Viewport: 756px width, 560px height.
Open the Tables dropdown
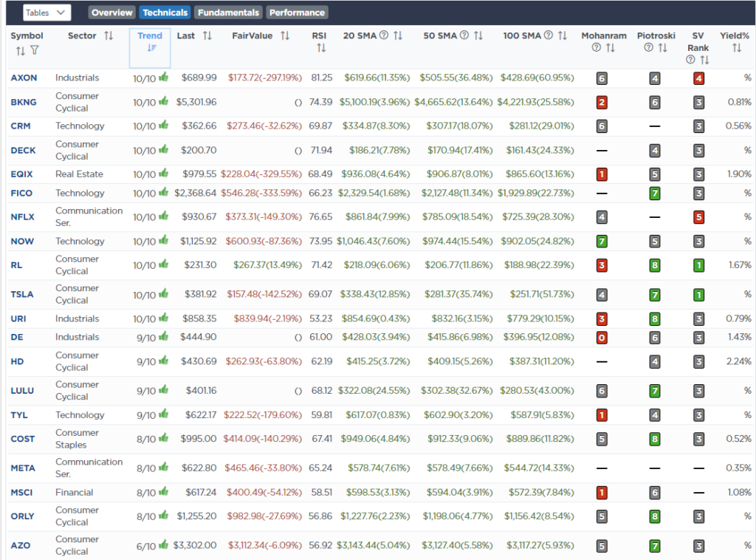(47, 13)
